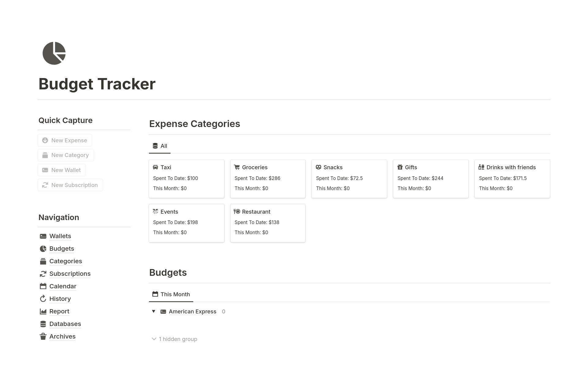This screenshot has width=588, height=367.
Task: Click the pie icon next to Budgets
Action: tap(43, 249)
